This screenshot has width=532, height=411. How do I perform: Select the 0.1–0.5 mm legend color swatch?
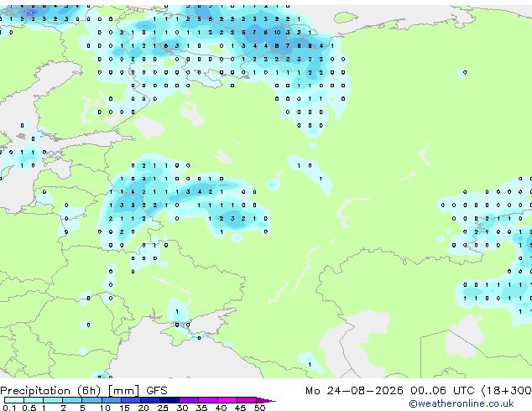tap(14, 400)
